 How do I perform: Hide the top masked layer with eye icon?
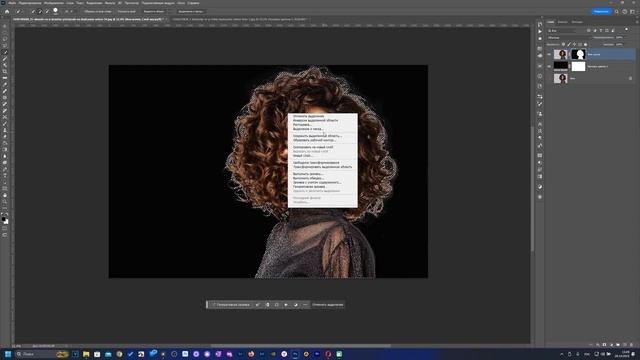pos(549,54)
